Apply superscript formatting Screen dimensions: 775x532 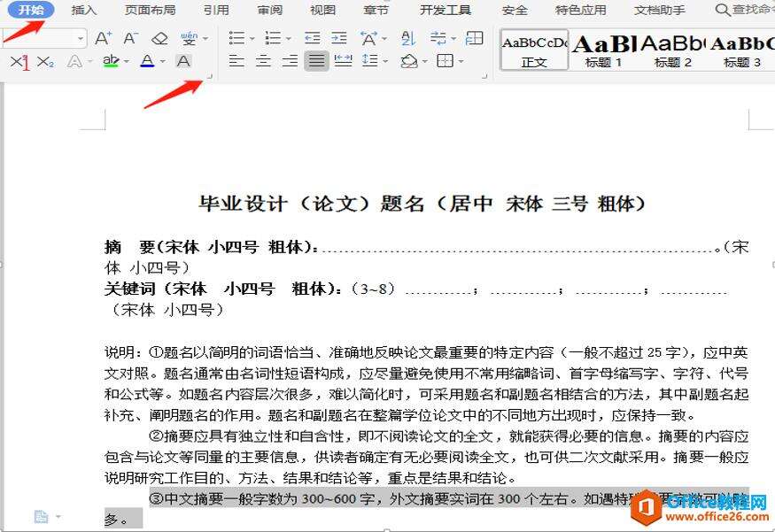[x=19, y=62]
